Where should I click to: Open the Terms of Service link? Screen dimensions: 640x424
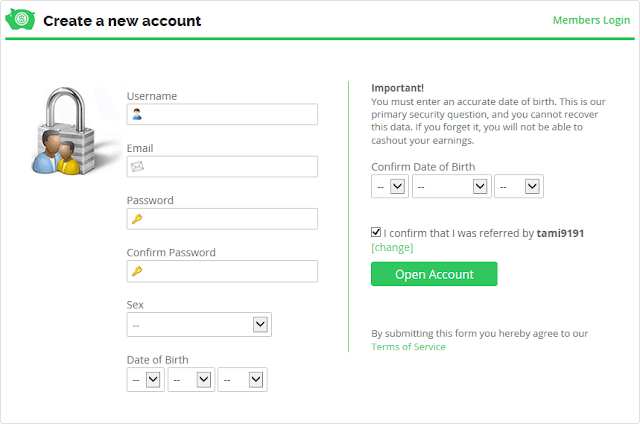(408, 346)
